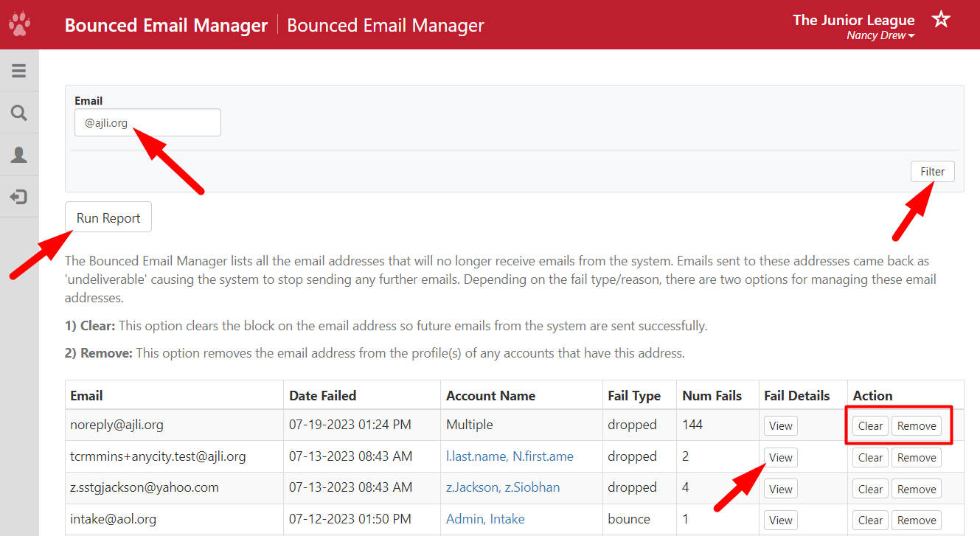The width and height of the screenshot is (980, 536).
Task: Select the tcrmmins+anycity.test@ajli.org email cell
Action: coord(174,457)
